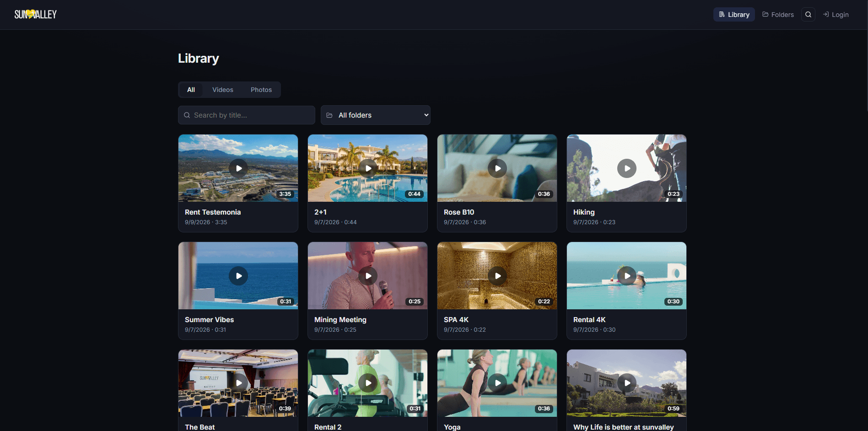Open the Summer Vibes title

(x=209, y=320)
